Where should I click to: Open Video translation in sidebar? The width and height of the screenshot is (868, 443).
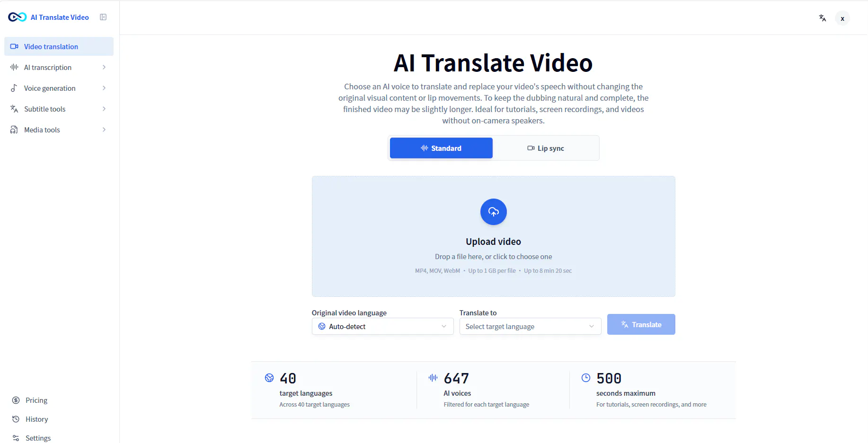(59, 46)
